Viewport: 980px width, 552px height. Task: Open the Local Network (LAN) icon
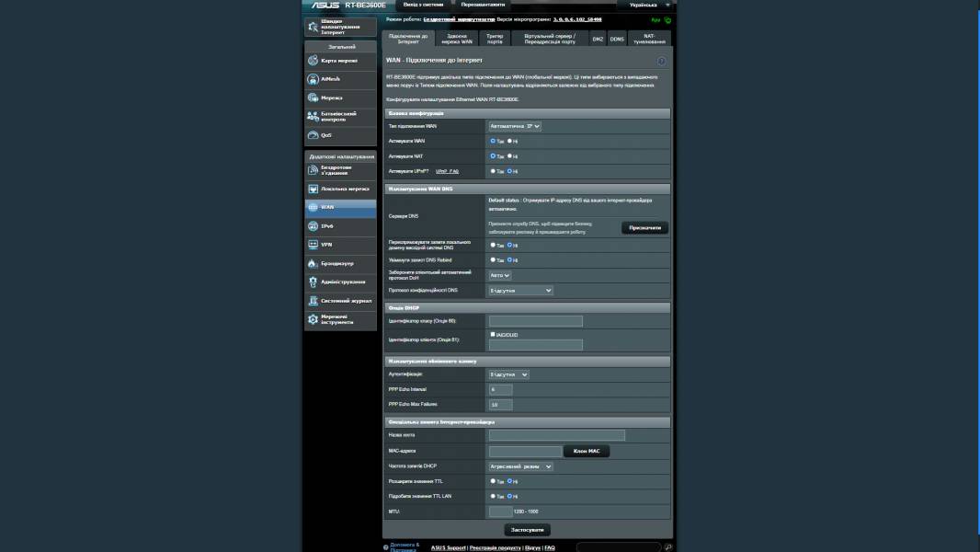click(313, 189)
